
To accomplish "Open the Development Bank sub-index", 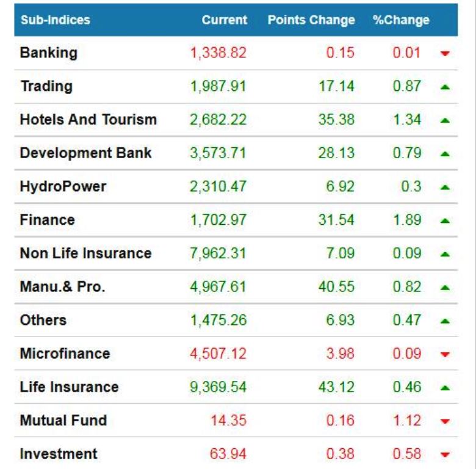I will 85,153.
